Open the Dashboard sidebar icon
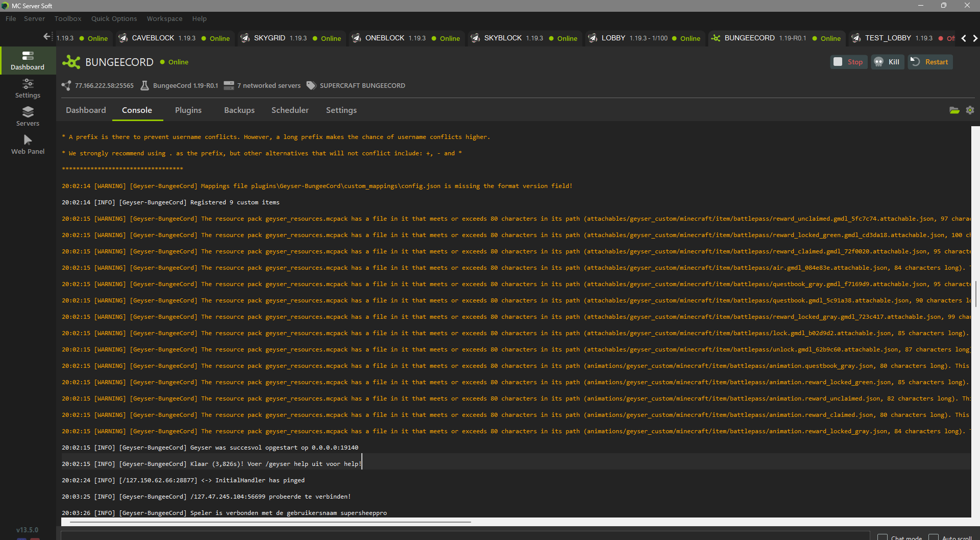980x540 pixels. click(x=28, y=60)
